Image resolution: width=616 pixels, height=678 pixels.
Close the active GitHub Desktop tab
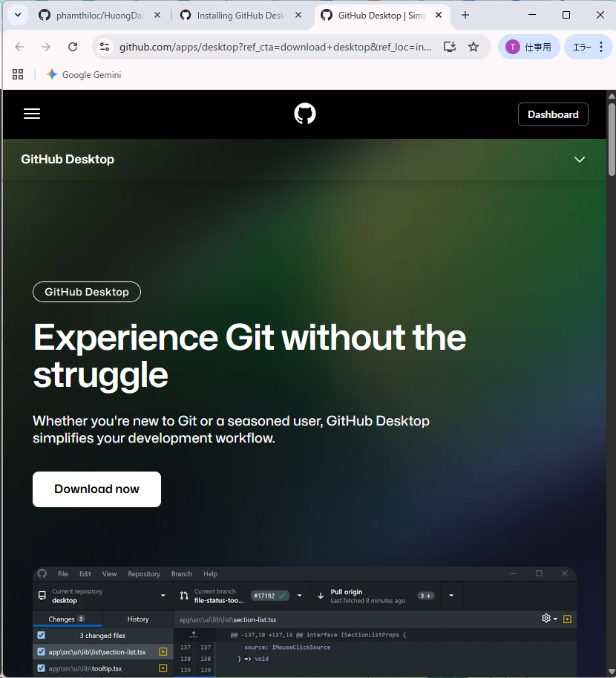click(x=439, y=15)
